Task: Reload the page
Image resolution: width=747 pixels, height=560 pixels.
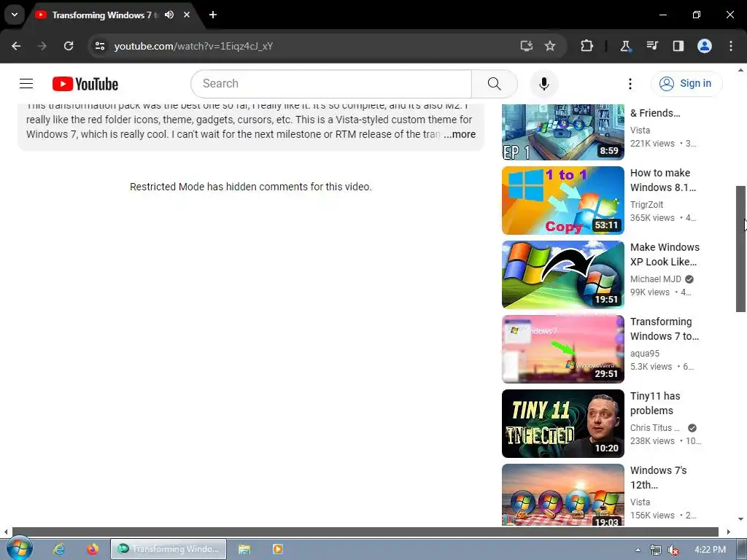Action: click(69, 46)
